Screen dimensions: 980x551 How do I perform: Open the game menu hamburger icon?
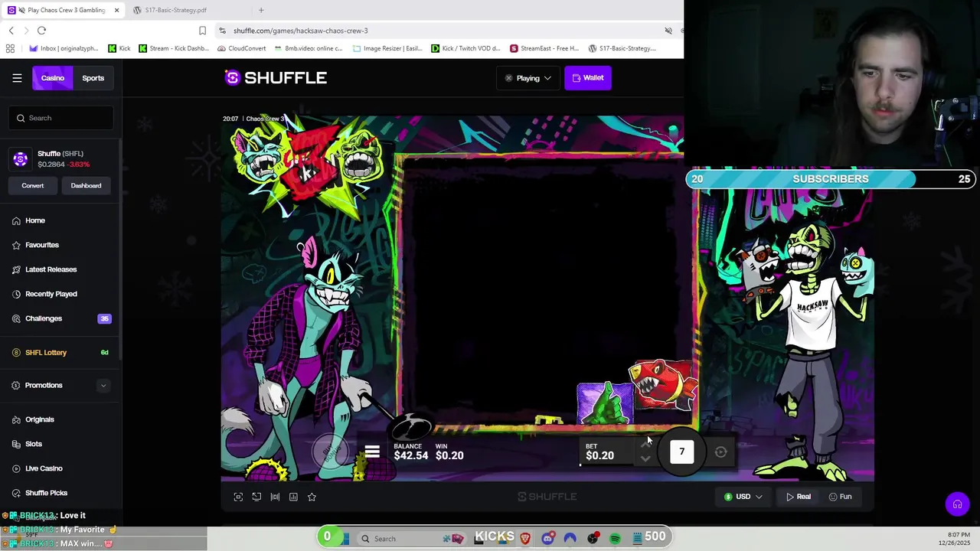click(372, 452)
